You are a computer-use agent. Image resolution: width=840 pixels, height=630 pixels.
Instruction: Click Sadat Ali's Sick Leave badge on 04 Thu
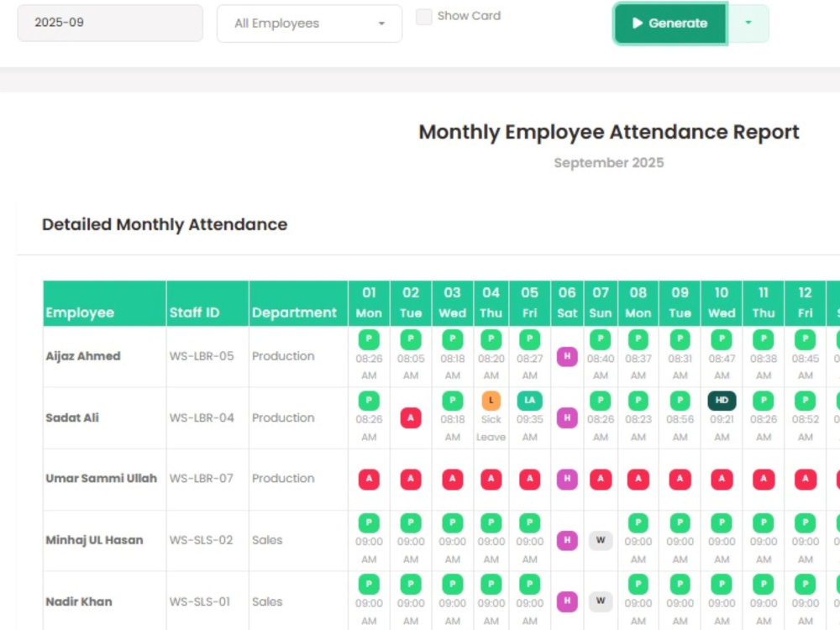(x=491, y=400)
